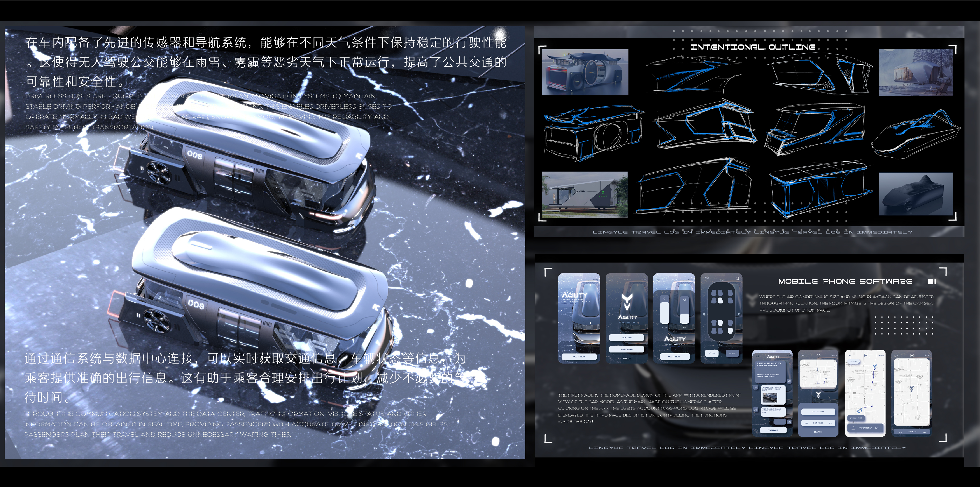
Task: Click the speaker icon above sound slider
Action: 665,299
